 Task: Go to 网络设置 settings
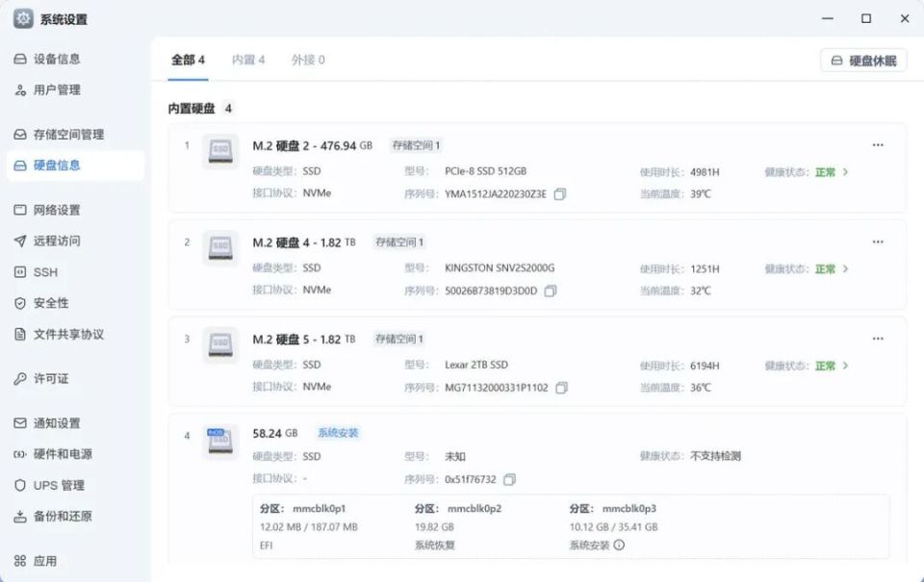click(x=60, y=210)
